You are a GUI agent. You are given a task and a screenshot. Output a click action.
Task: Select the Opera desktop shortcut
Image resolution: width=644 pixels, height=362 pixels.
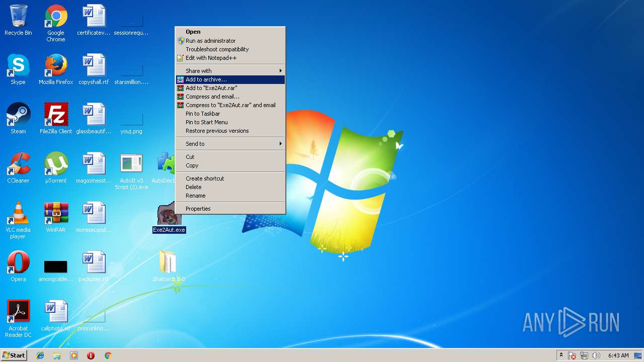(18, 267)
